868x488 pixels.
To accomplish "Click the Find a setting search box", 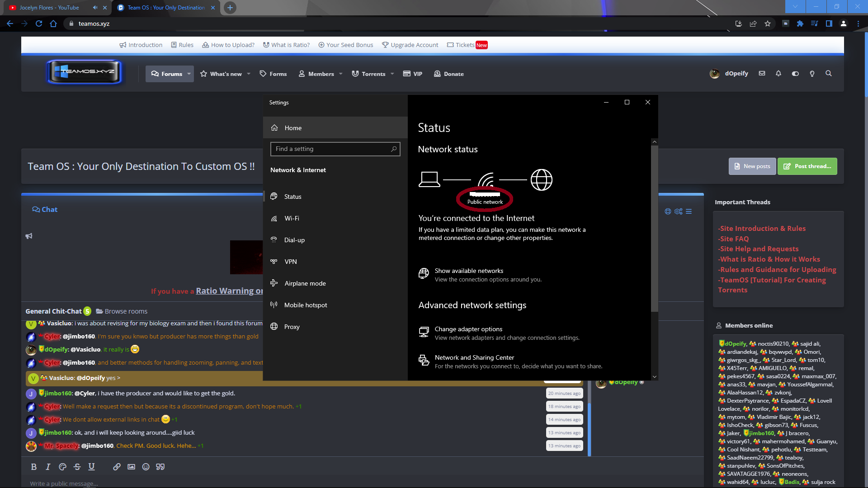I will (332, 149).
